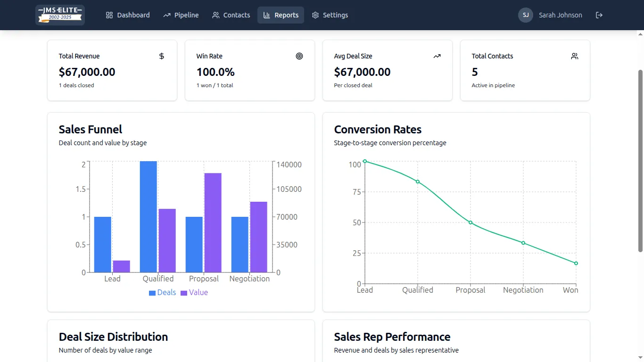Image resolution: width=644 pixels, height=362 pixels.
Task: Click the dollar icon on Total Revenue
Action: tap(162, 56)
